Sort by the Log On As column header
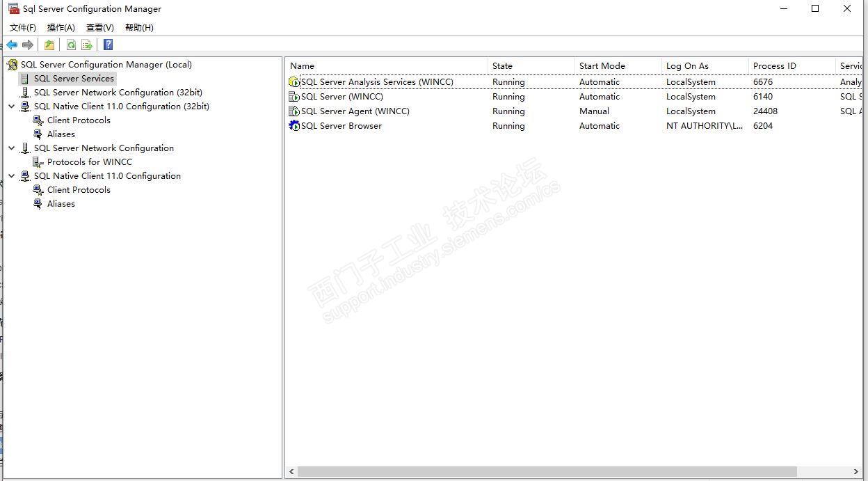Screen dimensions: 868x481 (705, 66)
